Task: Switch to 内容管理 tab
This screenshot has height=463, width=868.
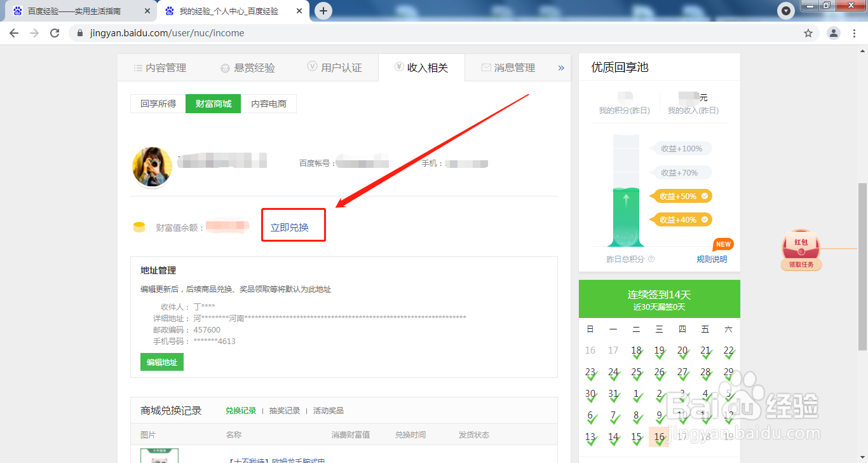Action: (x=160, y=67)
